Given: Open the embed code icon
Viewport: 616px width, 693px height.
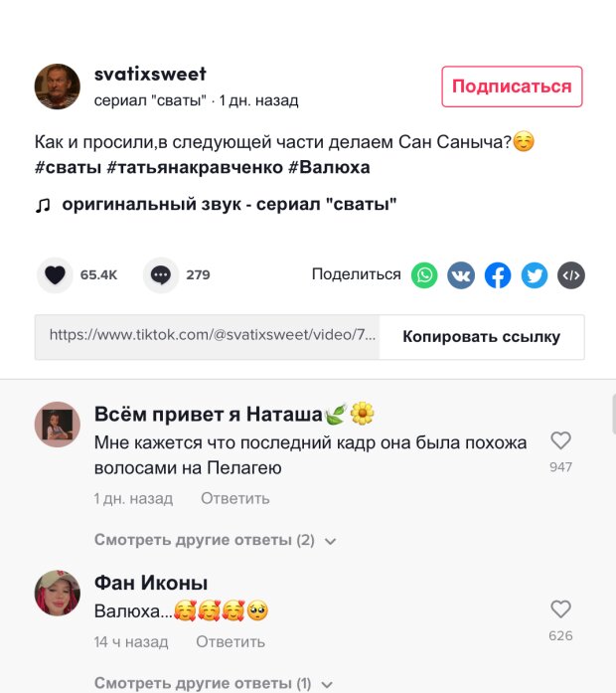Looking at the screenshot, I should click(571, 275).
